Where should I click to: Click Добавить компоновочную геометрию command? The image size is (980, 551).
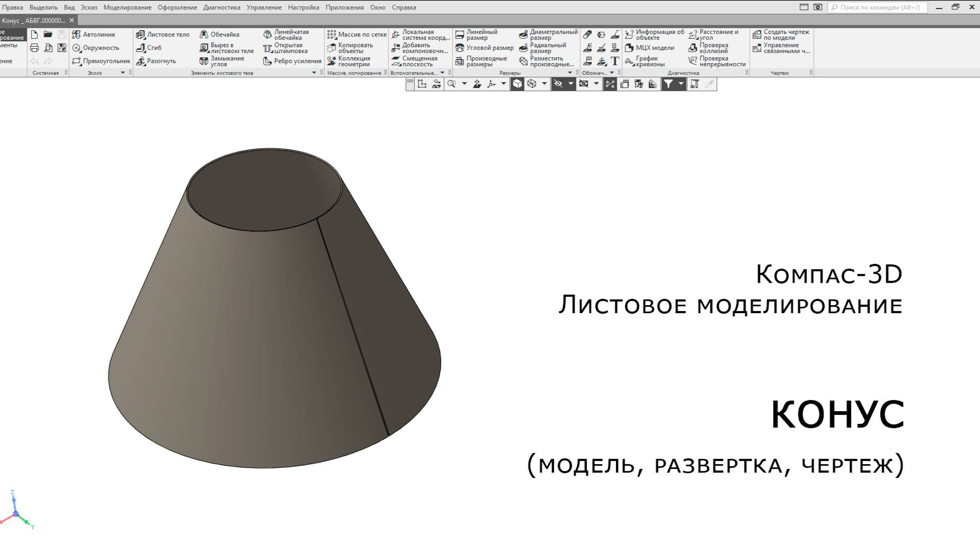(420, 48)
